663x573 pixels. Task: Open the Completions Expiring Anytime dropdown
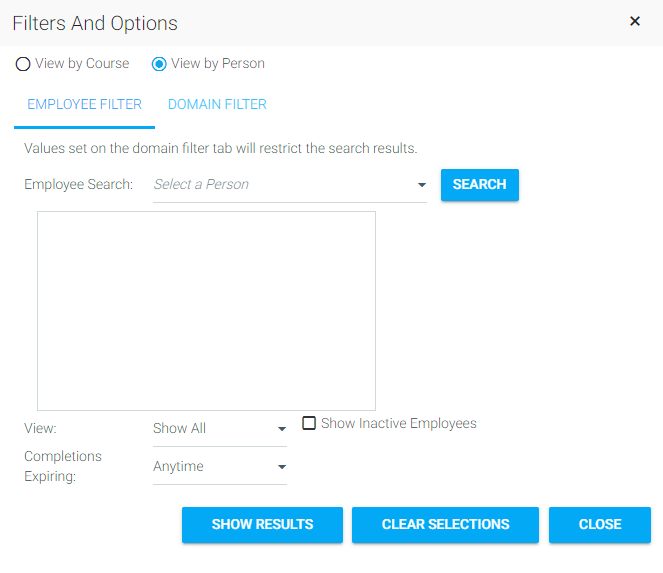tap(220, 466)
